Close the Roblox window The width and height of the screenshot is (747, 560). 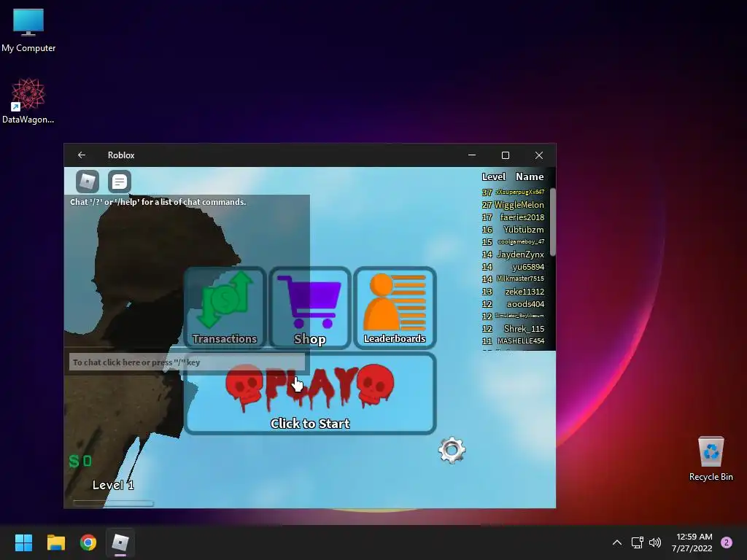point(539,155)
